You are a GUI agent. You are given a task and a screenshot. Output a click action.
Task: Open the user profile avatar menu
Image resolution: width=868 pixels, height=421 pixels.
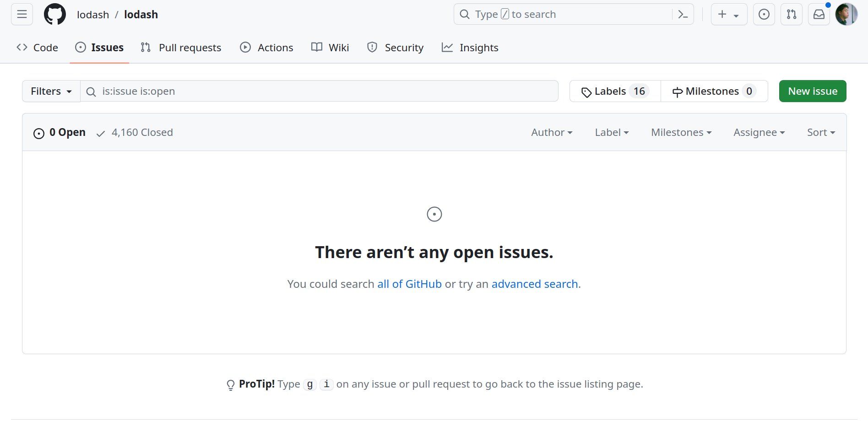coord(846,14)
